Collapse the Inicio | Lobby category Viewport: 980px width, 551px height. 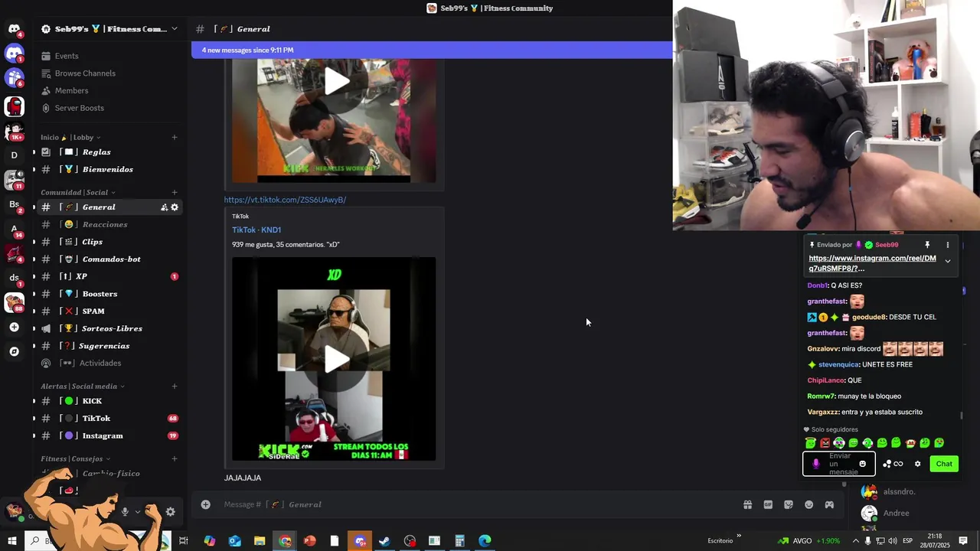click(x=70, y=138)
